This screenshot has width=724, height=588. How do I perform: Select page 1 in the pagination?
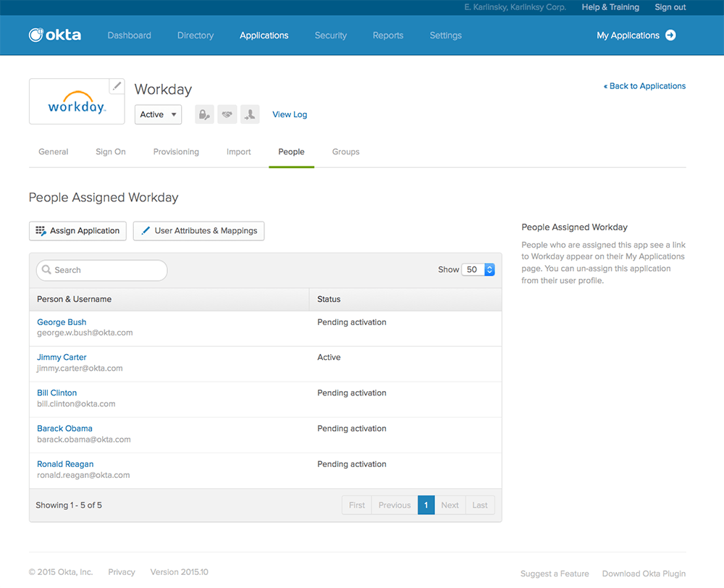coord(426,505)
